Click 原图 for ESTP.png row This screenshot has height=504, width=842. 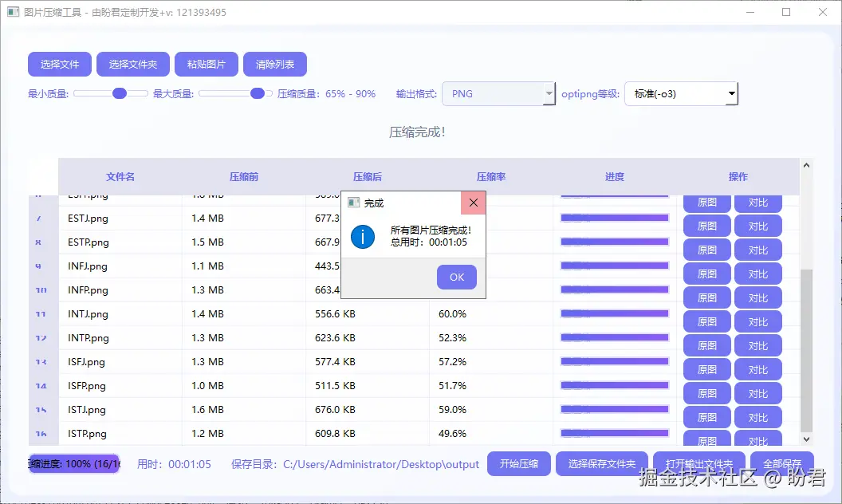[706, 250]
